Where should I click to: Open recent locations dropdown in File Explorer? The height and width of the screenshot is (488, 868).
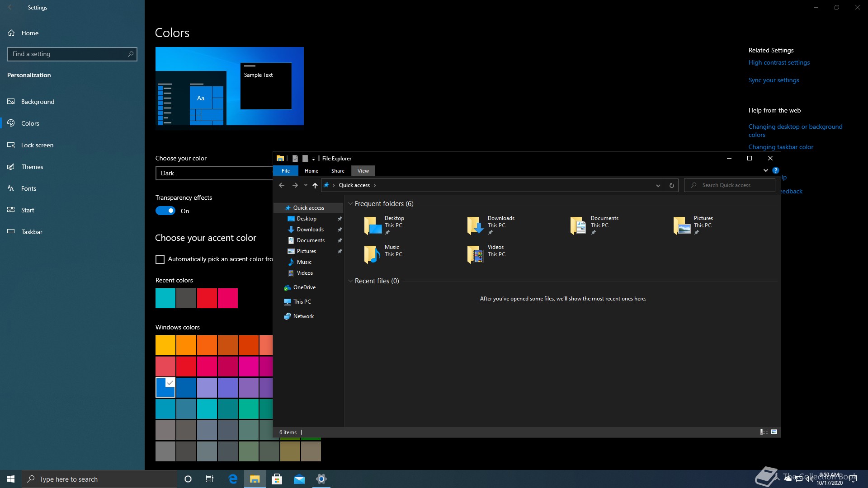click(x=306, y=185)
